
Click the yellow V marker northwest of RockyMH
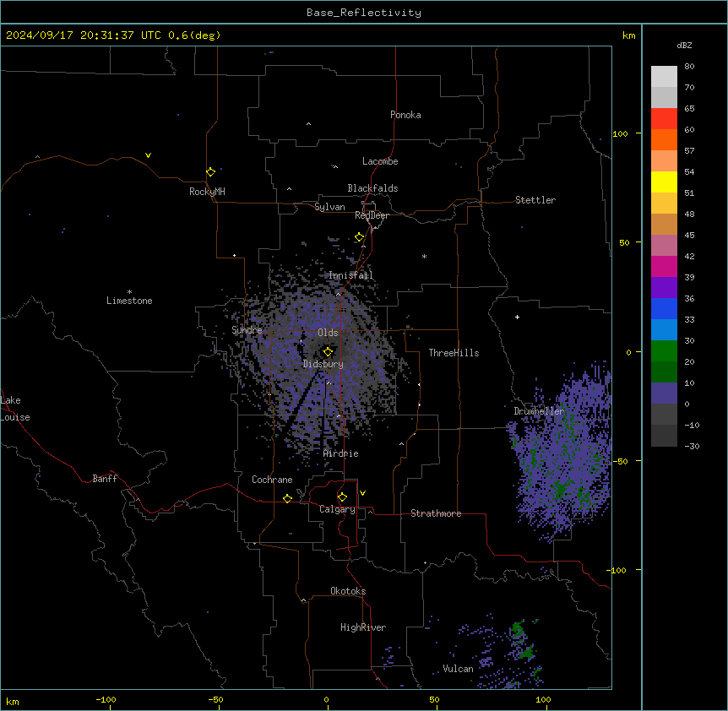[x=148, y=155]
